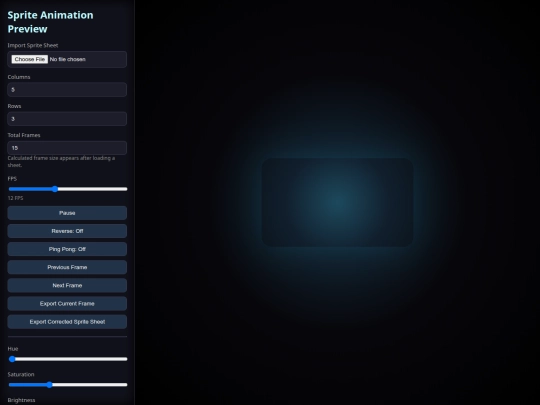Click the Rows input field
The width and height of the screenshot is (540, 405).
[67, 119]
